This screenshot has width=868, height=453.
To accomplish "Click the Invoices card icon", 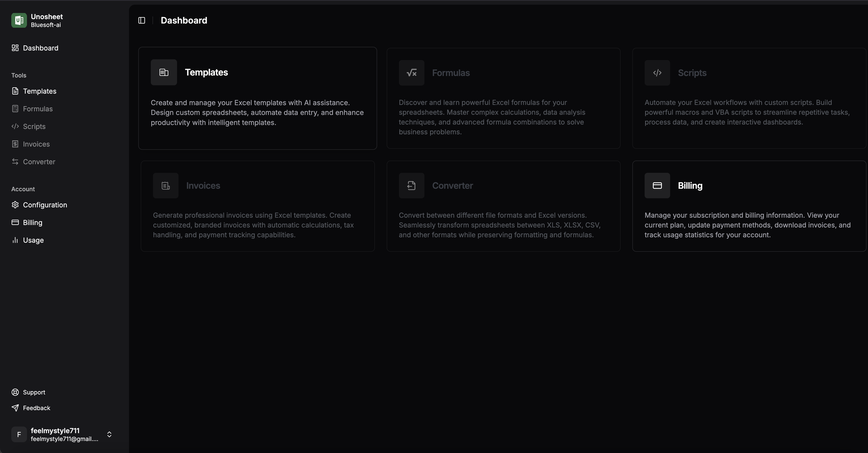I will pyautogui.click(x=166, y=186).
